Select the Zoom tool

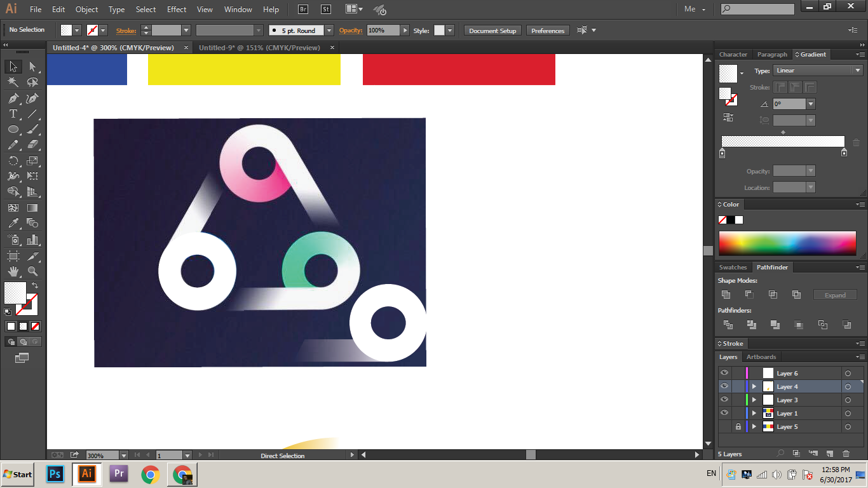pos(33,271)
